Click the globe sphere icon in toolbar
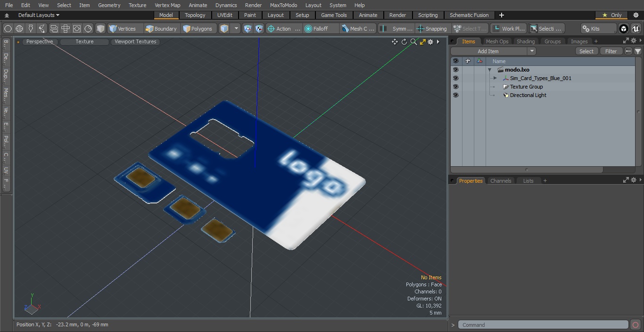The image size is (644, 332). 19,29
